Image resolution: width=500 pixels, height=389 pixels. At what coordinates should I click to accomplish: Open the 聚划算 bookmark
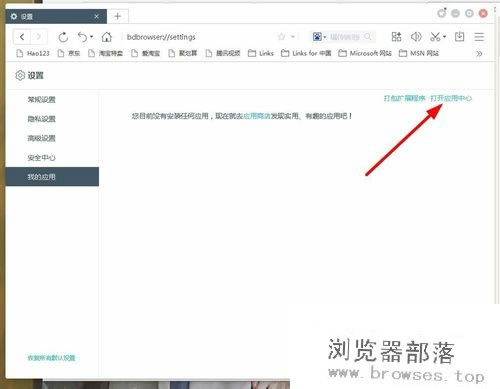pyautogui.click(x=183, y=53)
